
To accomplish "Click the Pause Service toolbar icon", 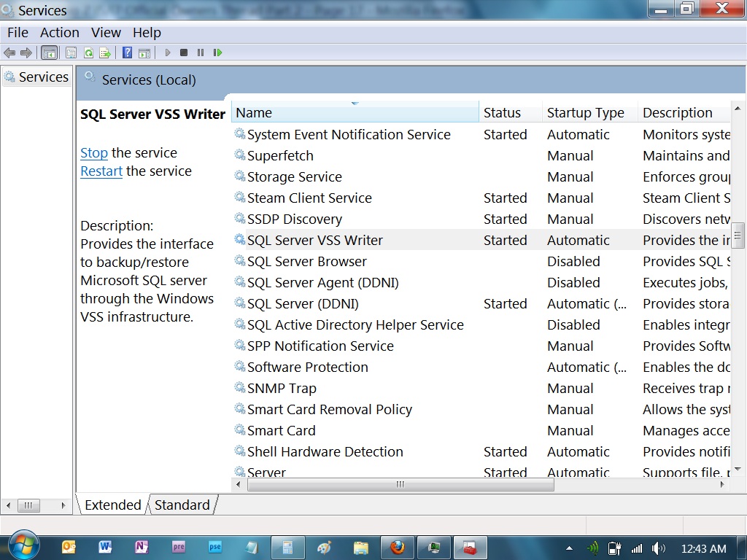I will 201,52.
